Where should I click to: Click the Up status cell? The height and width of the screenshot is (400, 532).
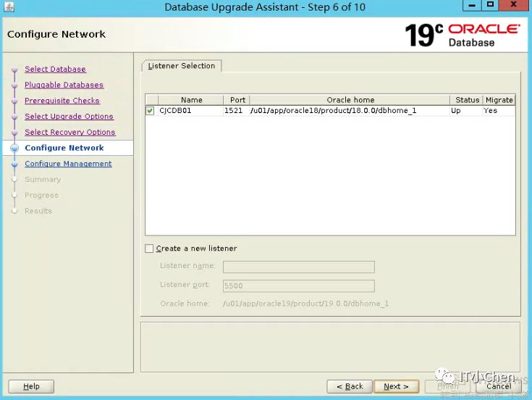467,111
